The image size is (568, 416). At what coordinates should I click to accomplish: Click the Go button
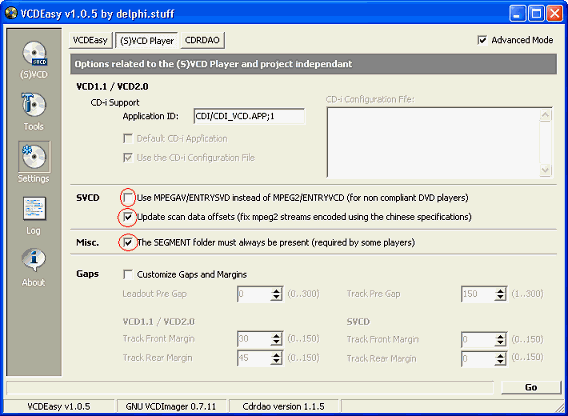click(531, 387)
